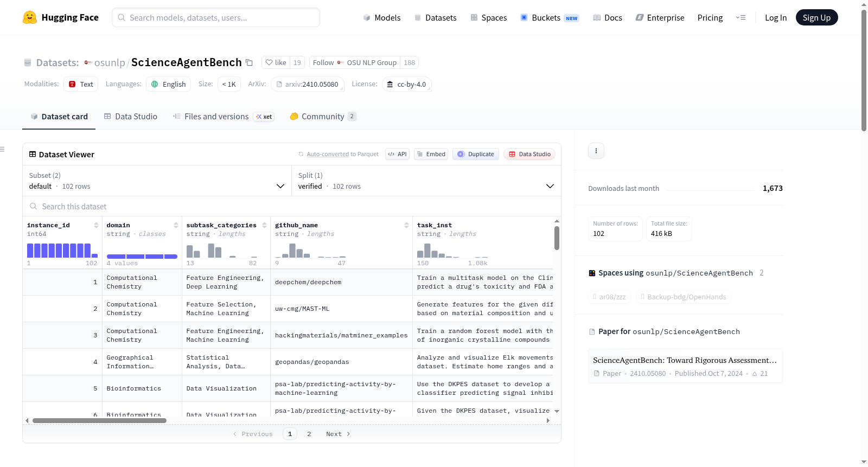Click the top search models input
868x467 pixels.
[x=216, y=17]
